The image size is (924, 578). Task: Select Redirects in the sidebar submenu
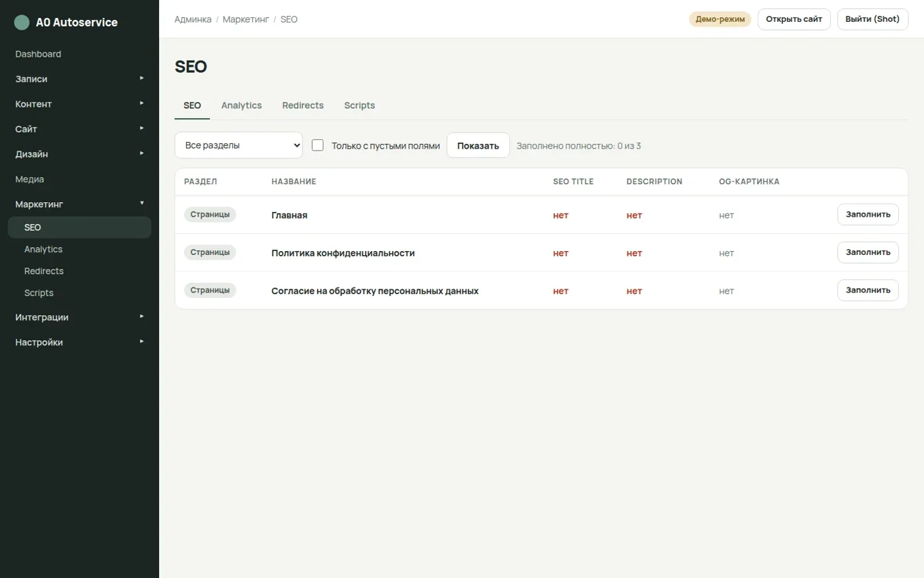79,271
